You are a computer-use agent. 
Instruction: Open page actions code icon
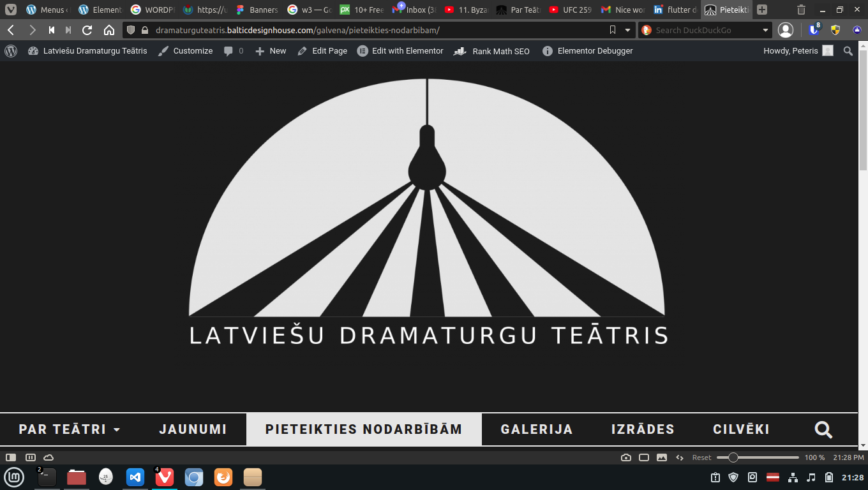click(680, 457)
